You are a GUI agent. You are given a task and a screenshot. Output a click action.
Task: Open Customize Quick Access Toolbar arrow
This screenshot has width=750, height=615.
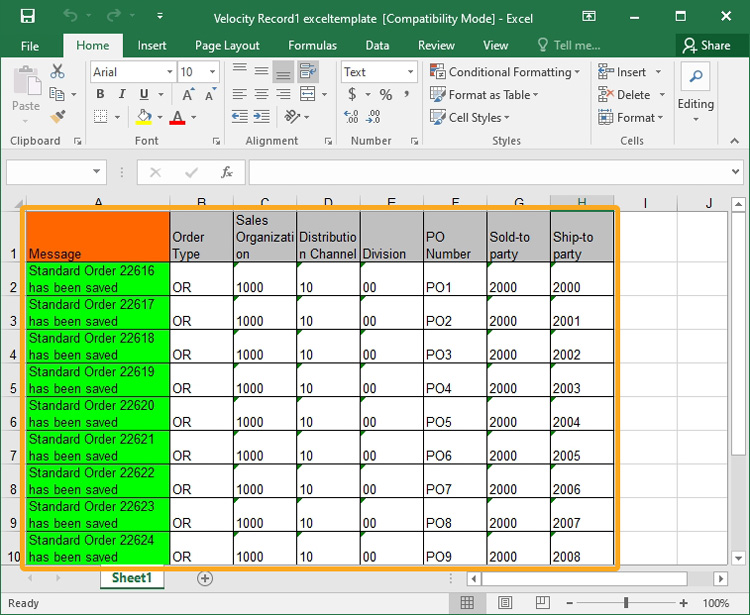coord(160,17)
